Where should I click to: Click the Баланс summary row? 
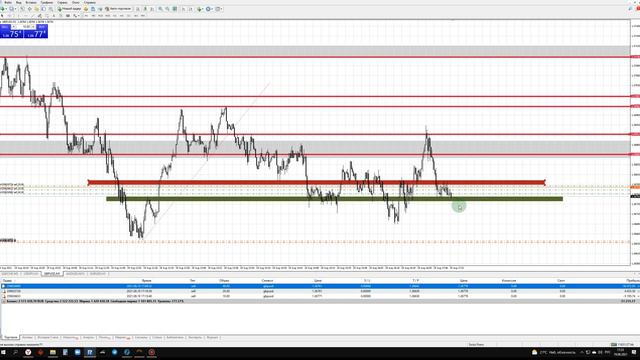(320, 301)
